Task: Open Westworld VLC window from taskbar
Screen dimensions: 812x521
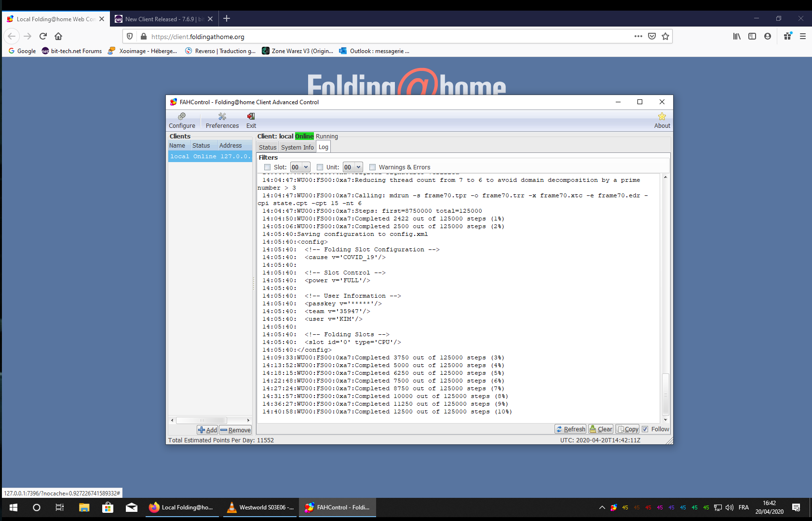Action: click(261, 507)
